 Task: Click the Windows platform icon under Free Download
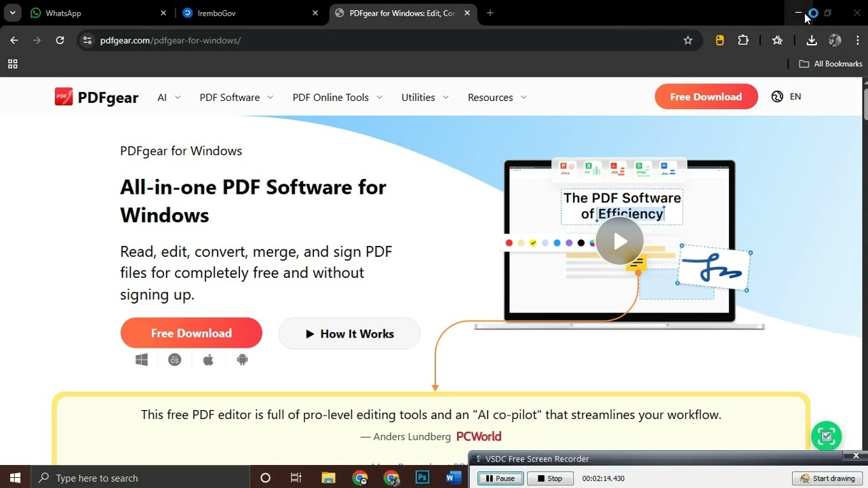(x=142, y=360)
